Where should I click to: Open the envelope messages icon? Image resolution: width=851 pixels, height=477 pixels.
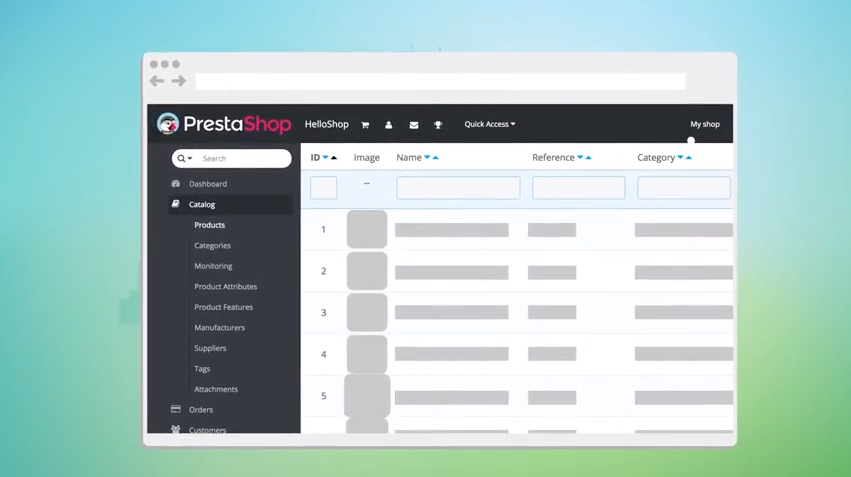(x=414, y=125)
